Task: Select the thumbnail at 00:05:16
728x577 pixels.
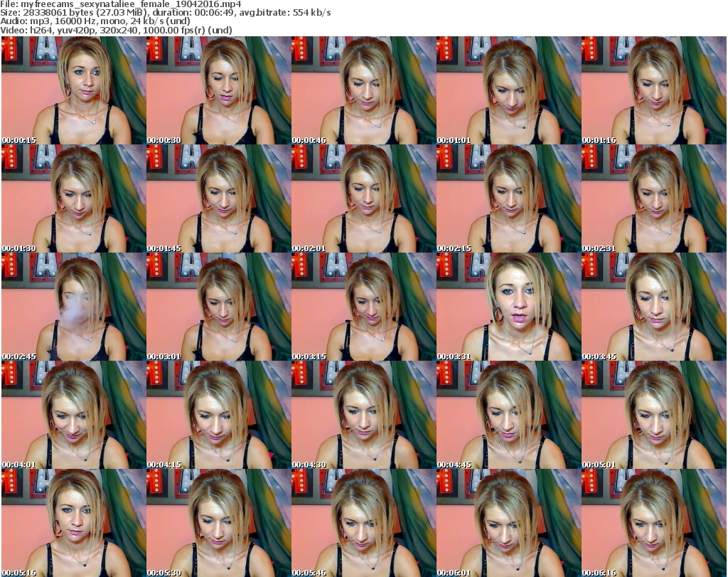Action: click(73, 523)
